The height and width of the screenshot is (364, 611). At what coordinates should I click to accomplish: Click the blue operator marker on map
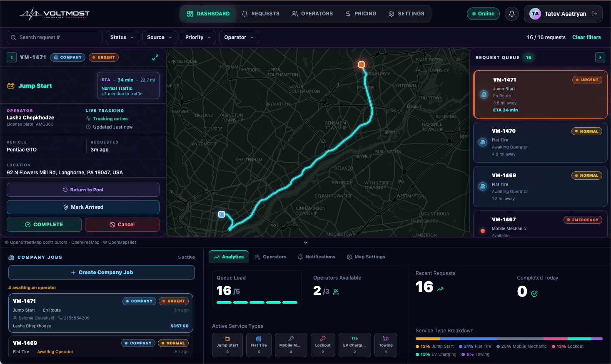tap(222, 214)
